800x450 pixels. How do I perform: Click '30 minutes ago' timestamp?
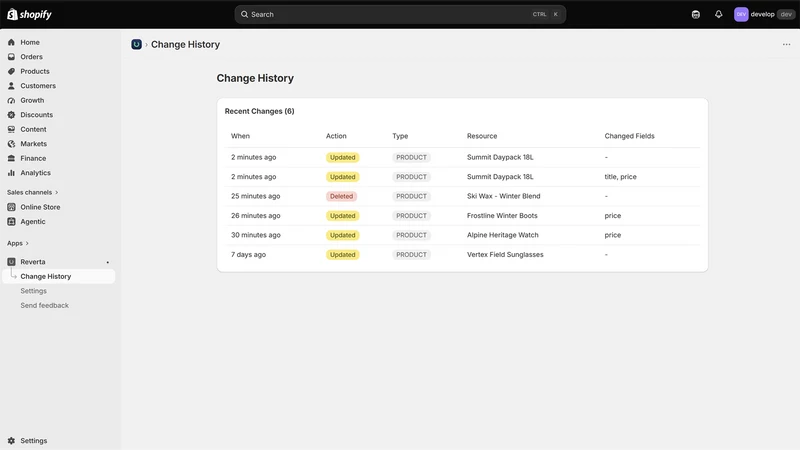coord(256,235)
